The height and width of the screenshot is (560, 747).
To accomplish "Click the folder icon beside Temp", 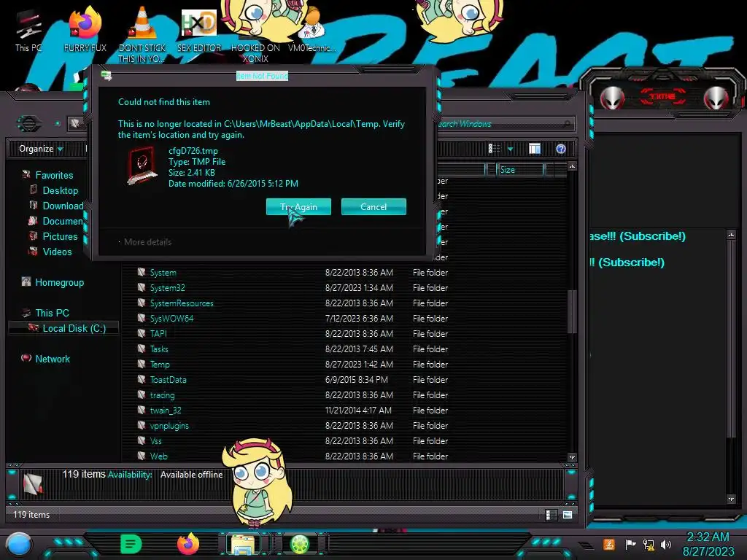I will [142, 364].
